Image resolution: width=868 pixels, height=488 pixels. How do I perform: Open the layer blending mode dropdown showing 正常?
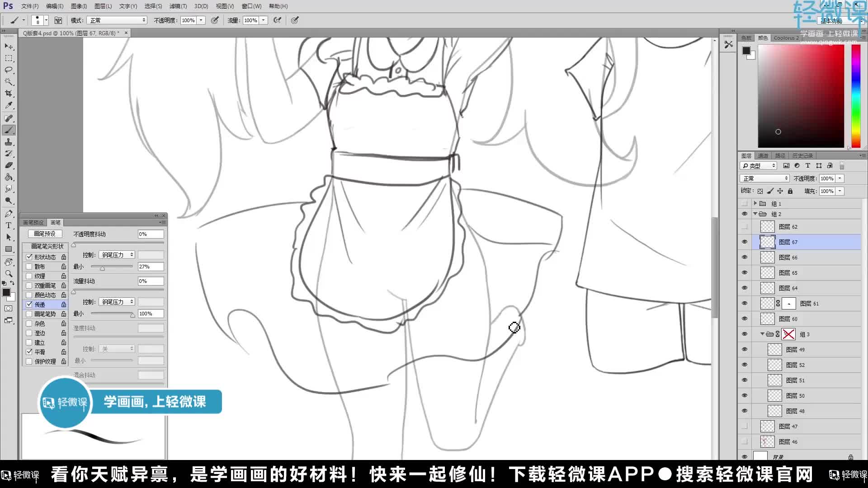click(764, 178)
